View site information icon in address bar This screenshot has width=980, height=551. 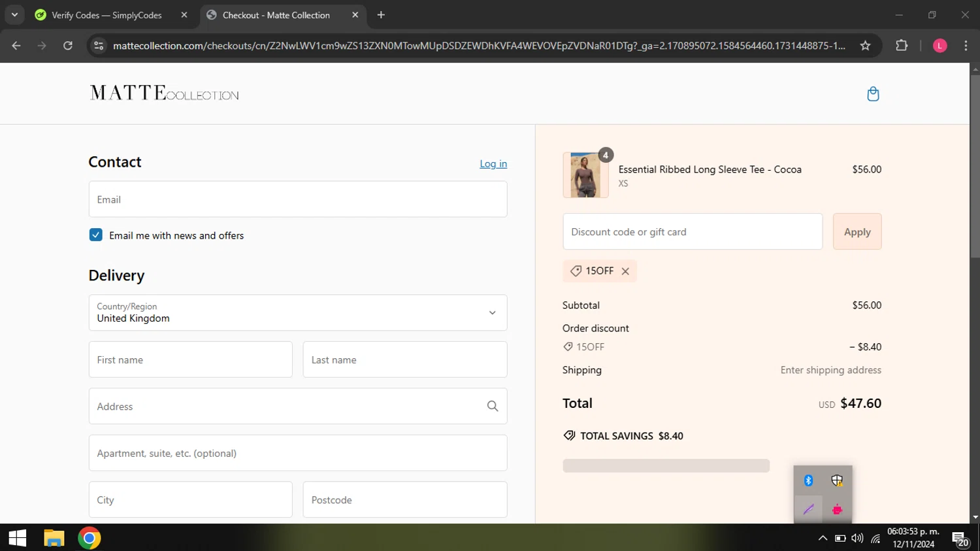click(x=99, y=46)
